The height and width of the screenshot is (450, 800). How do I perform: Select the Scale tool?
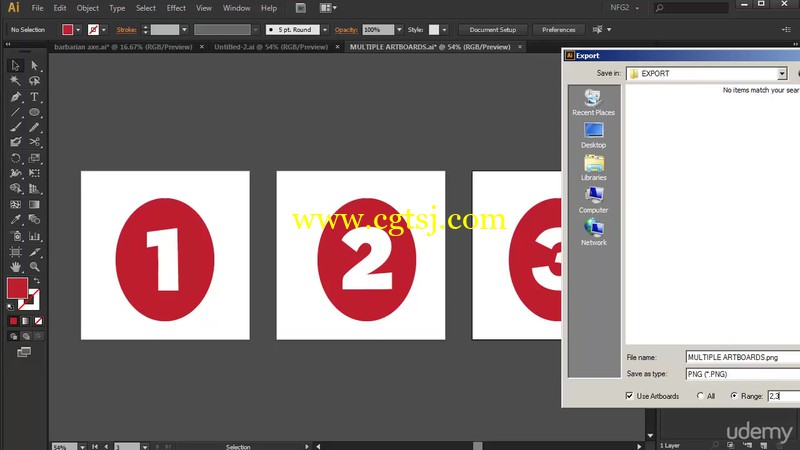[x=34, y=158]
